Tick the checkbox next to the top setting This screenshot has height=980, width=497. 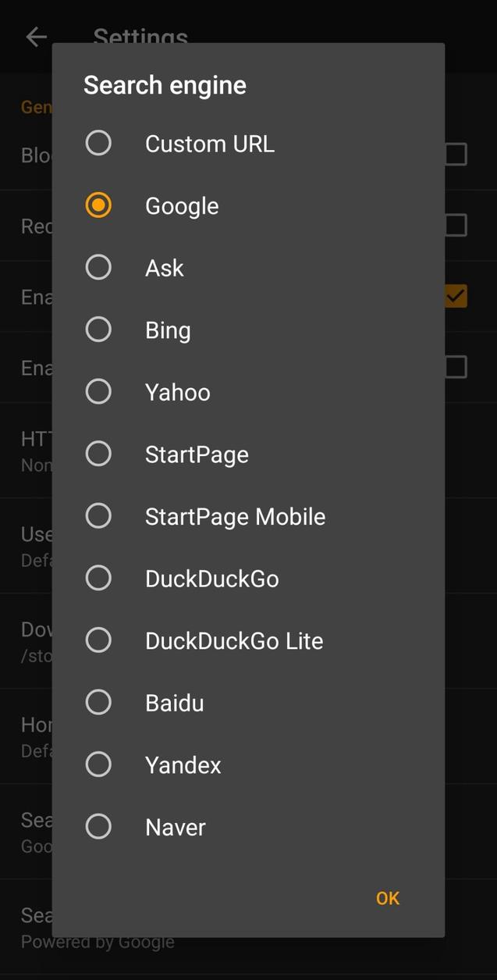pos(455,154)
